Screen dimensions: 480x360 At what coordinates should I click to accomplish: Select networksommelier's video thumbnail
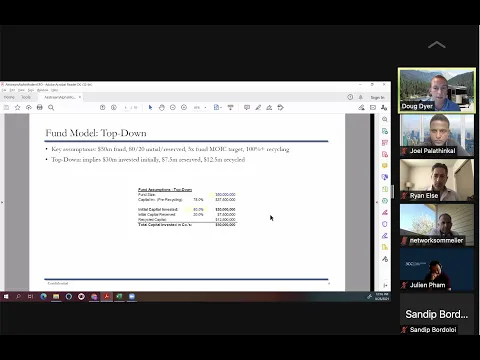[437, 225]
